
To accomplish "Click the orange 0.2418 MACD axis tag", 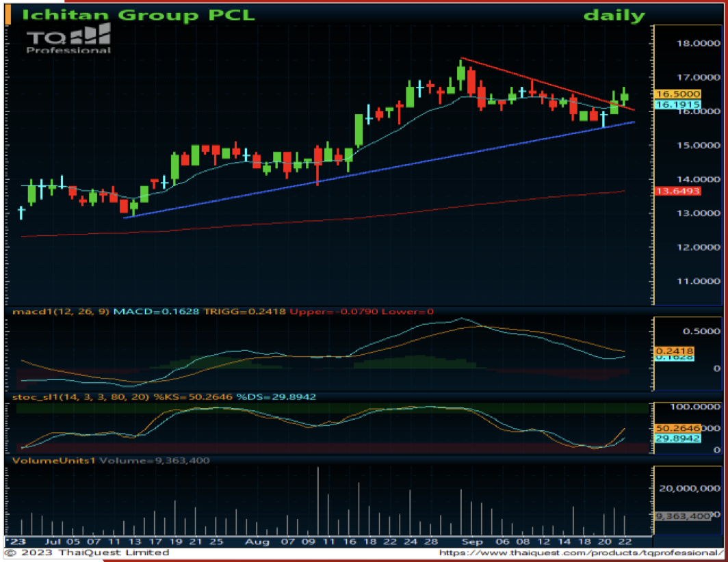I will 675,351.
